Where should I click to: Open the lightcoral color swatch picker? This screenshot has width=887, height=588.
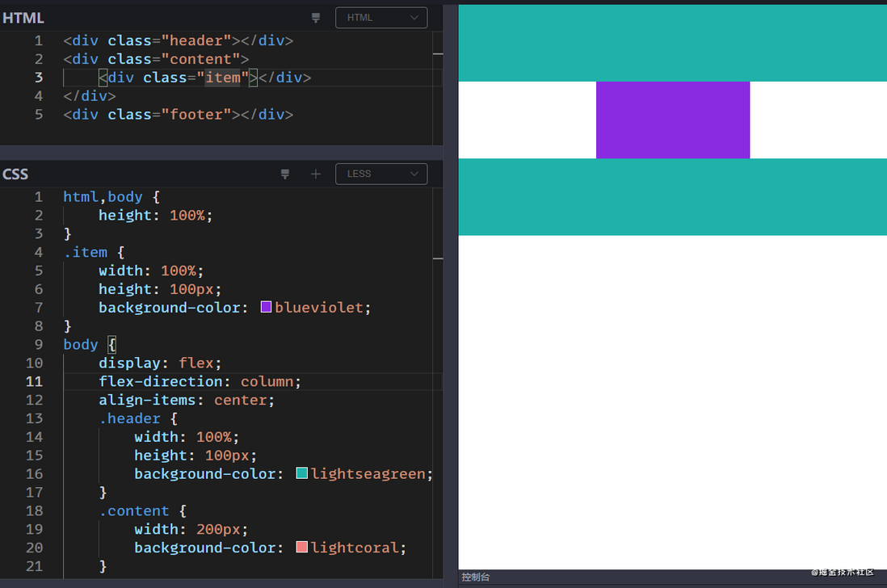coord(302,548)
